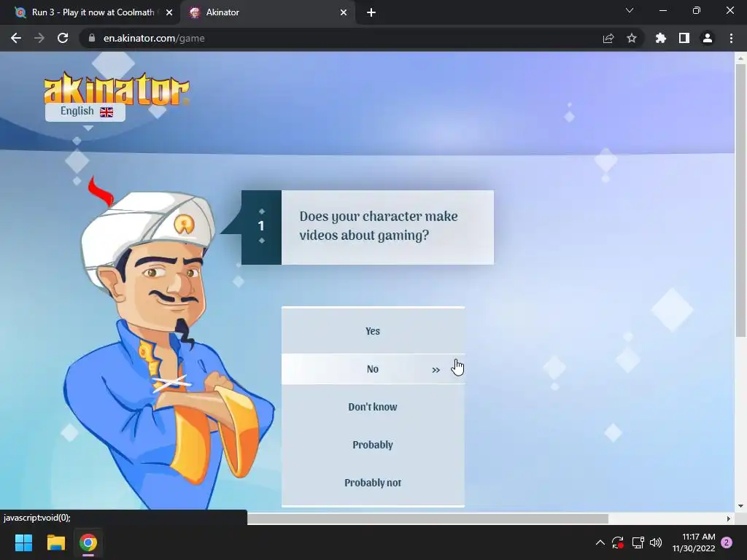
Task: Open the Windows Start menu
Action: 23,542
